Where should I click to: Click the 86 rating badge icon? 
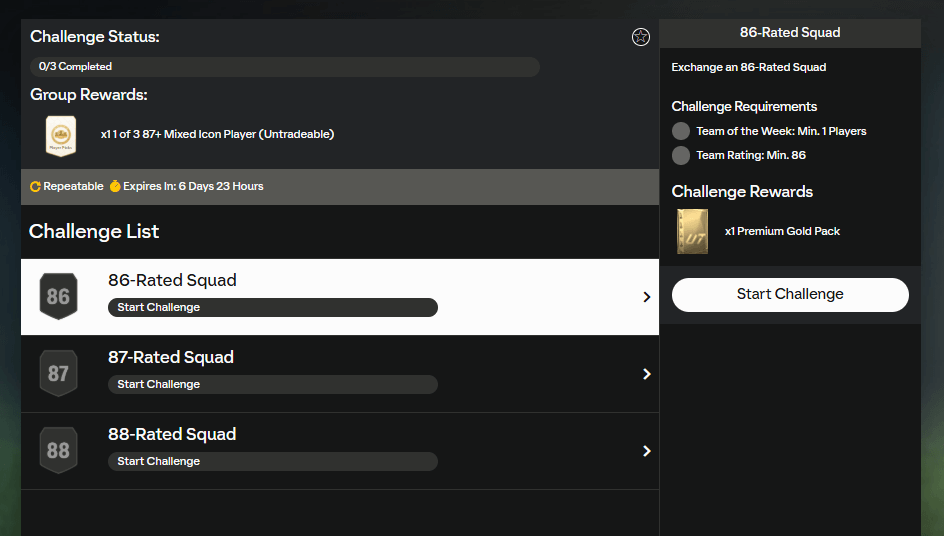58,296
